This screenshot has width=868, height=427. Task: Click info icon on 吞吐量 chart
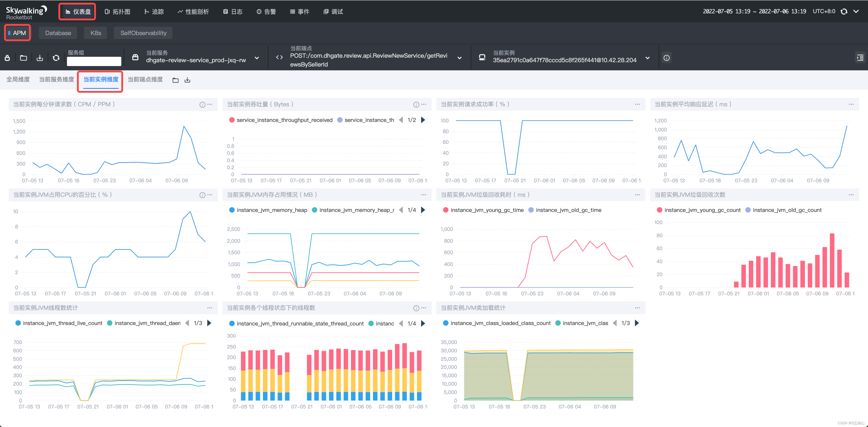[416, 105]
